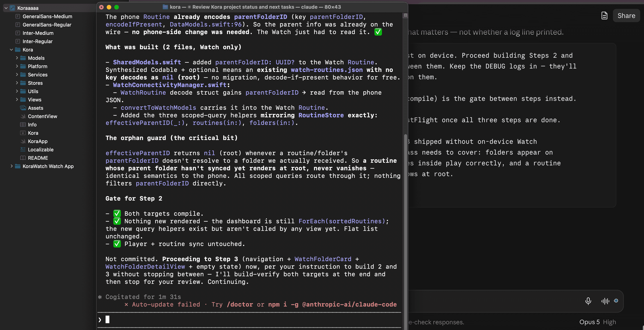The height and width of the screenshot is (330, 644).
Task: Expand the Services folder
Action: pos(17,75)
